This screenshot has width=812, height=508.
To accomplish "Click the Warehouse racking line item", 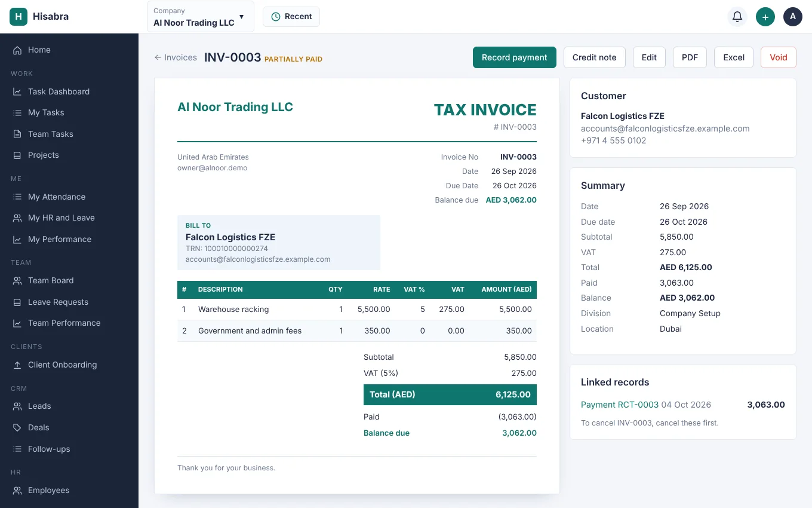I will (x=357, y=310).
